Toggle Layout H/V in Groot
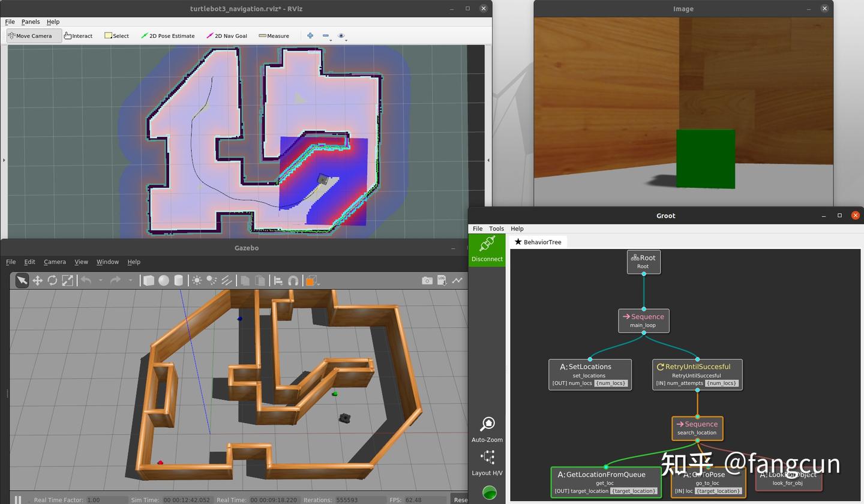864x504 pixels. point(487,463)
